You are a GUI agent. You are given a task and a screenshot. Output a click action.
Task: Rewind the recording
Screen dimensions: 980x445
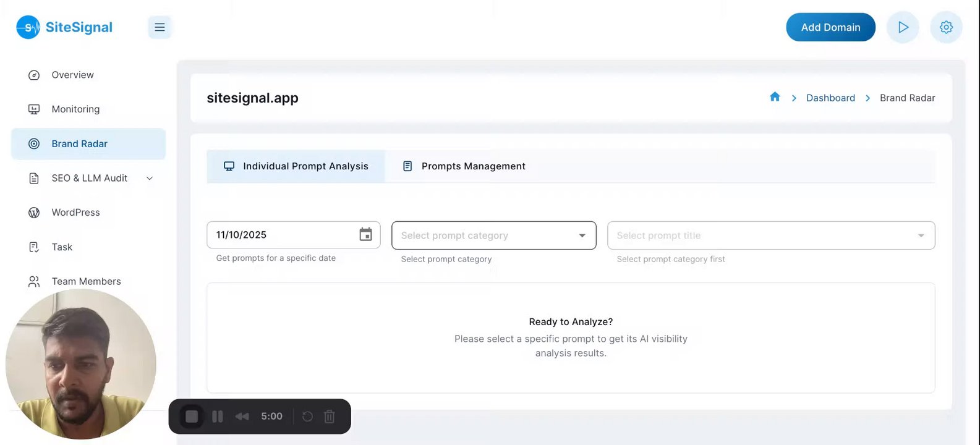(242, 417)
